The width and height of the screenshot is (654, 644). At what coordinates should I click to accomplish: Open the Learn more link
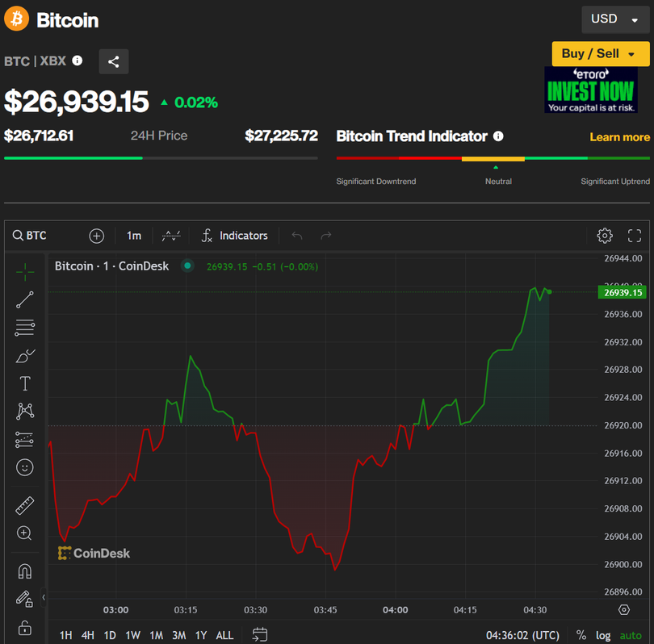coord(619,137)
